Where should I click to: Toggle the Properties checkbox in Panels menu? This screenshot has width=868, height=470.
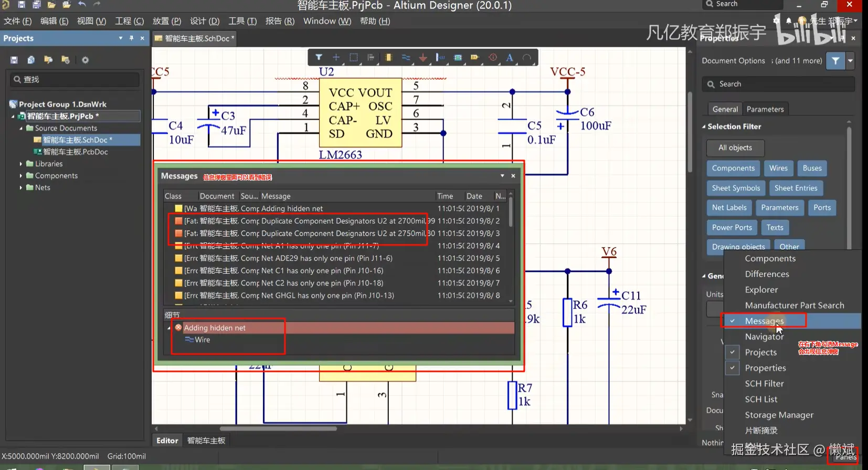pyautogui.click(x=732, y=368)
